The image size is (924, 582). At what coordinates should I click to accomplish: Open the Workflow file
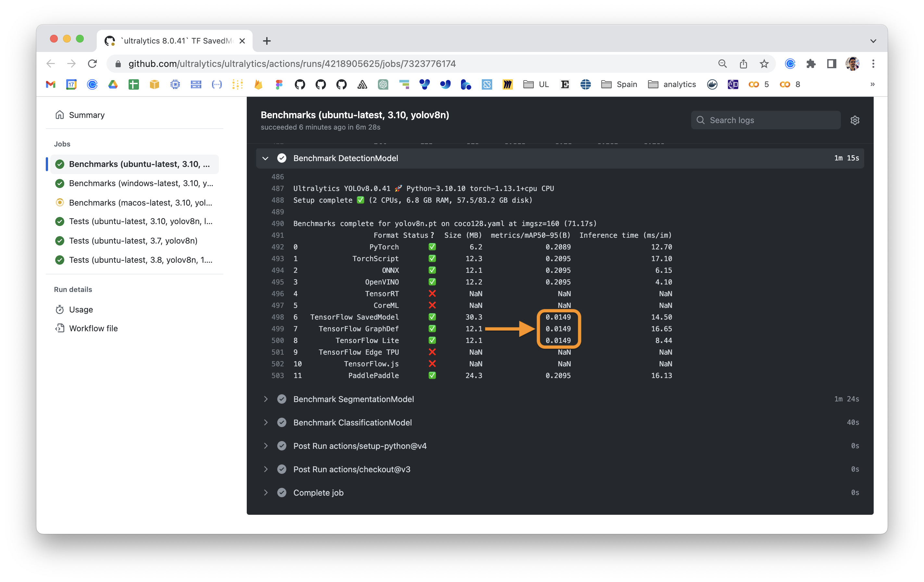pyautogui.click(x=93, y=328)
